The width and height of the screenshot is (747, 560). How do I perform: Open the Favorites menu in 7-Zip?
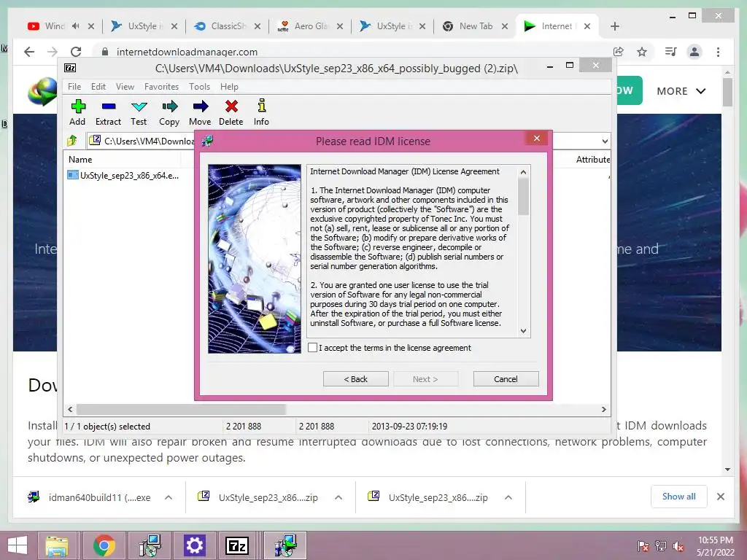(x=161, y=87)
